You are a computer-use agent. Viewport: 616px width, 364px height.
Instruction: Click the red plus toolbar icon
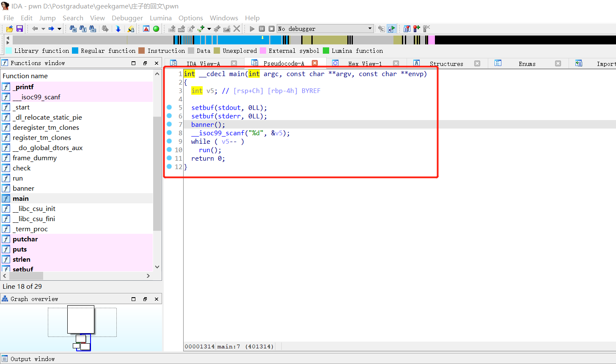(417, 29)
